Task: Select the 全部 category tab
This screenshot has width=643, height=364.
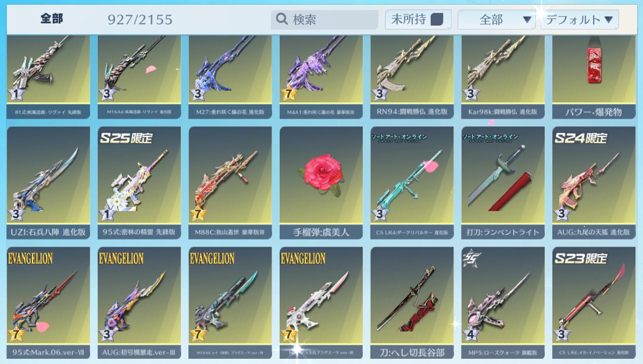Action: coord(52,19)
